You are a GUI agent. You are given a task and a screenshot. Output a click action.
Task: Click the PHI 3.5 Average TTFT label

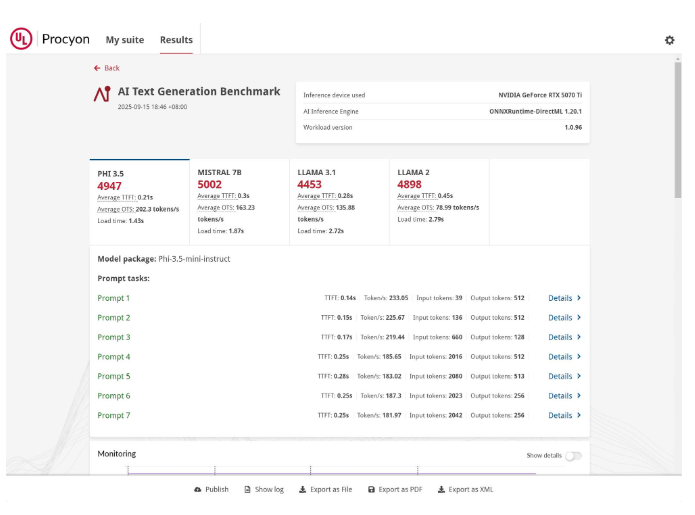pyautogui.click(x=117, y=197)
